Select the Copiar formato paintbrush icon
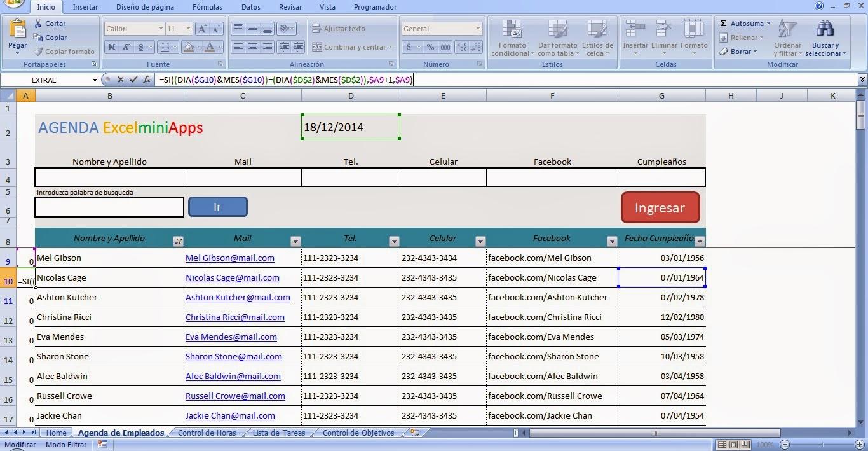This screenshot has height=451, width=868. [x=38, y=52]
